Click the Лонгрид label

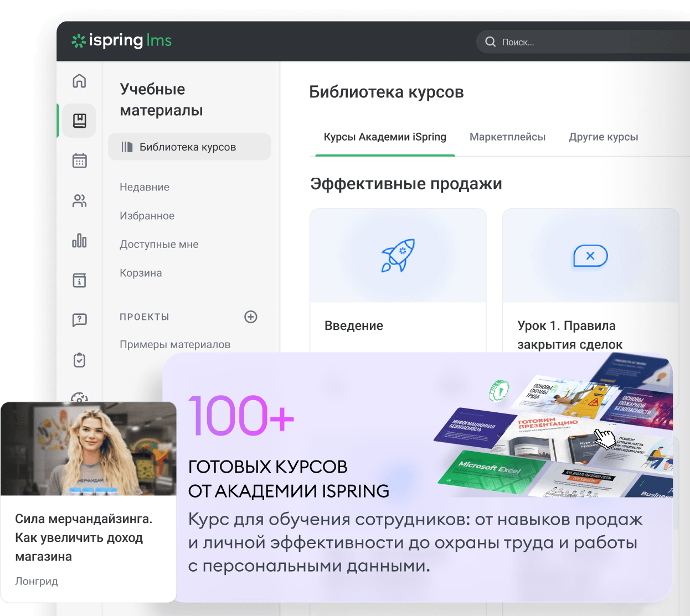coord(37,581)
